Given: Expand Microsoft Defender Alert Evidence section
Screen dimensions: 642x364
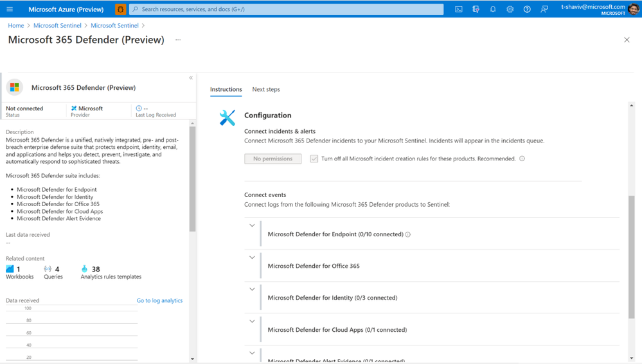Looking at the screenshot, I should (x=252, y=353).
